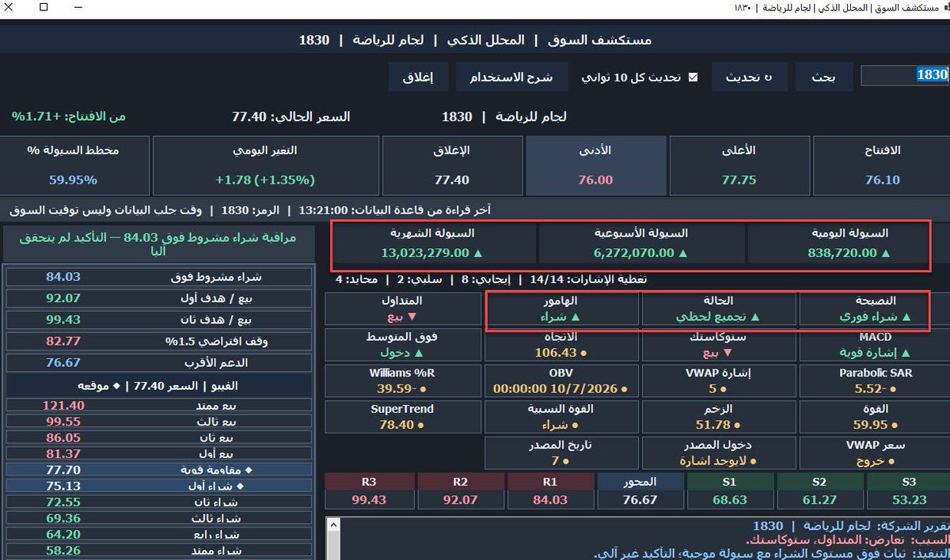Select the highlighted الأدنى card showing 76.00

coord(595,164)
